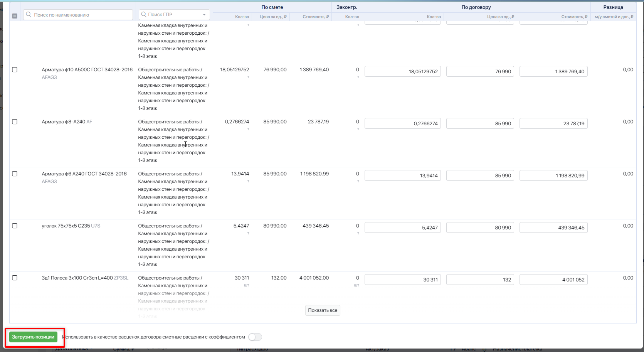Click the magnifier icon in Поиск ГПР
This screenshot has height=352, width=644.
click(x=144, y=15)
